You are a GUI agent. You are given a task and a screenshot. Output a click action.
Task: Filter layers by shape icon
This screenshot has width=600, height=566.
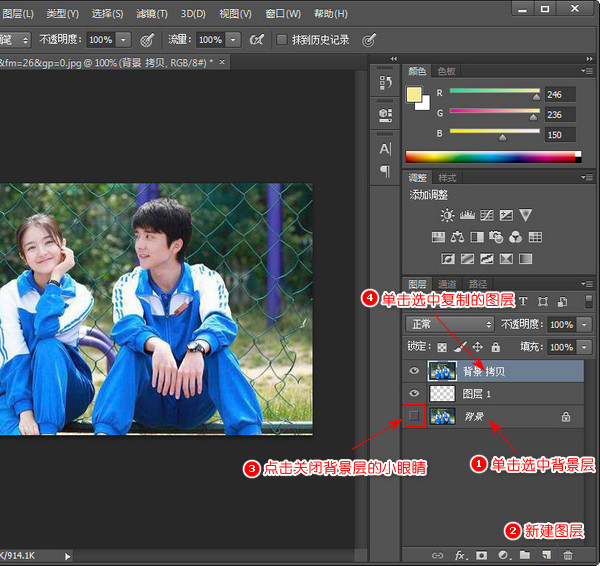point(543,302)
